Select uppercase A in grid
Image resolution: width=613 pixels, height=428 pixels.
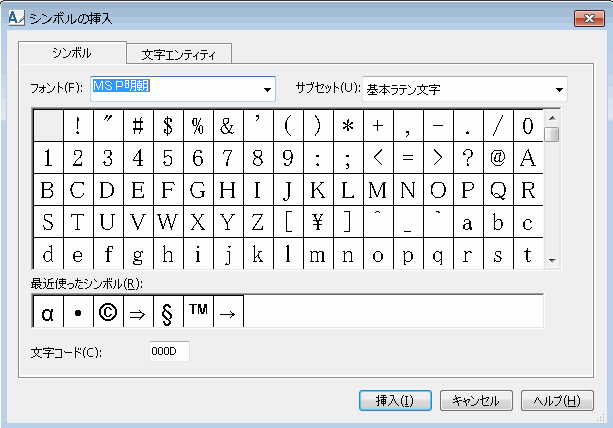click(528, 158)
